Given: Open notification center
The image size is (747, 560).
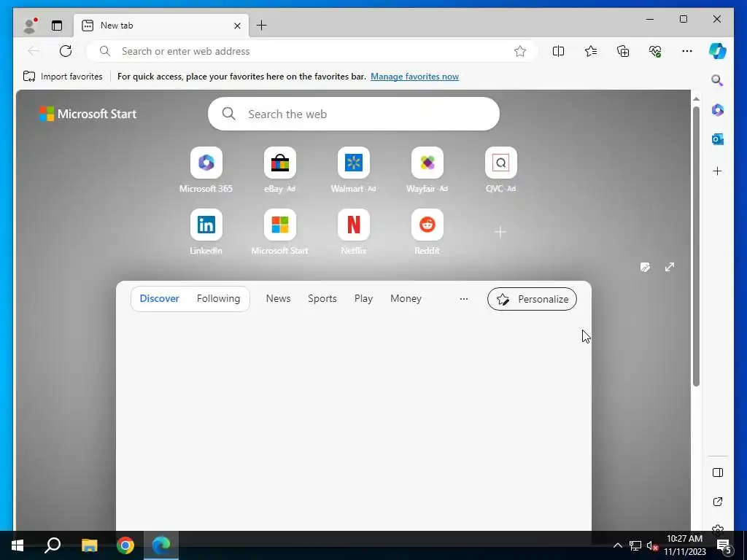Looking at the screenshot, I should pos(724,545).
